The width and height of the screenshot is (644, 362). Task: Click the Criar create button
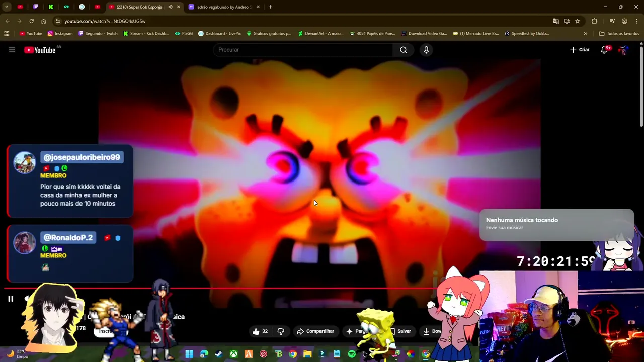pyautogui.click(x=580, y=50)
